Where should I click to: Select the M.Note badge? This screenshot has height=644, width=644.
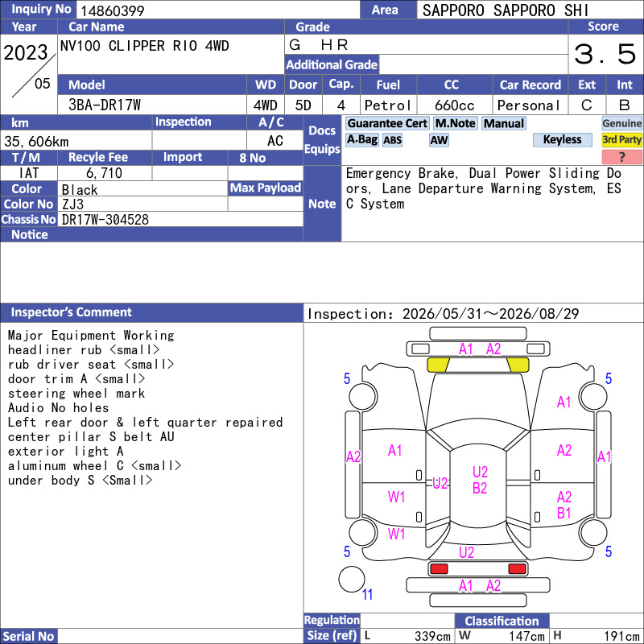tap(455, 124)
